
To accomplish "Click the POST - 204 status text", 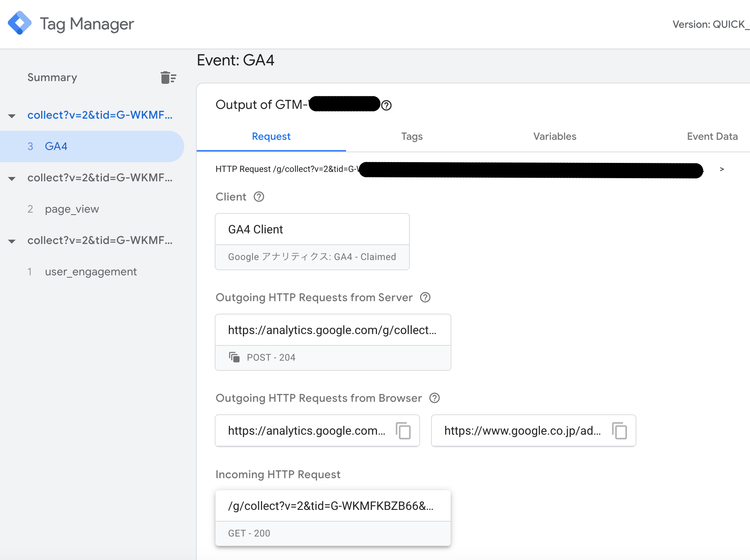I will tap(271, 358).
